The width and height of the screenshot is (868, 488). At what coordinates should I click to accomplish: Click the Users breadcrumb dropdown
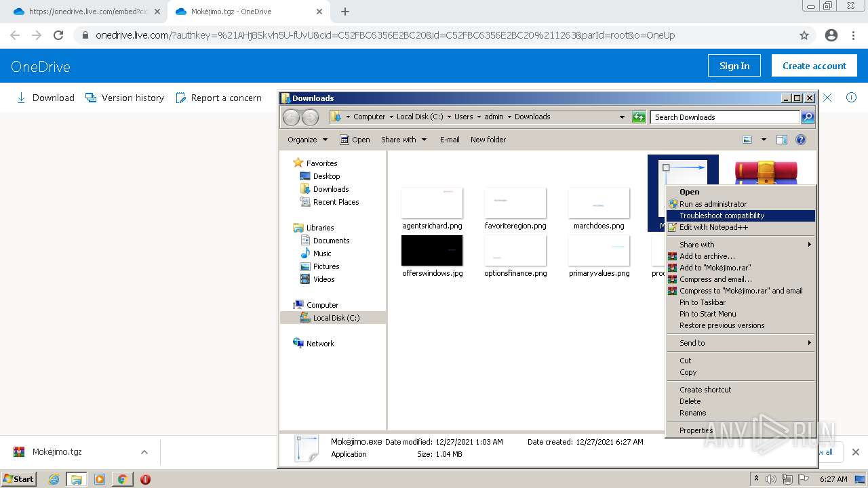point(479,117)
